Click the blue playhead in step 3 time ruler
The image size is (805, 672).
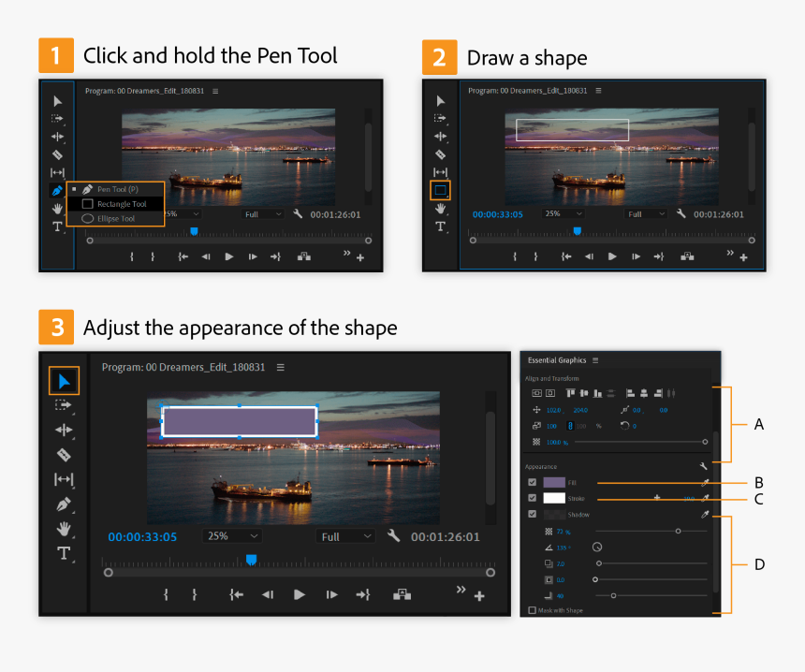click(x=251, y=559)
